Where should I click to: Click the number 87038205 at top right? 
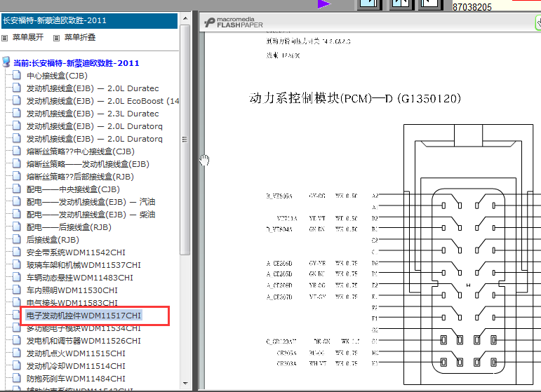pos(472,7)
